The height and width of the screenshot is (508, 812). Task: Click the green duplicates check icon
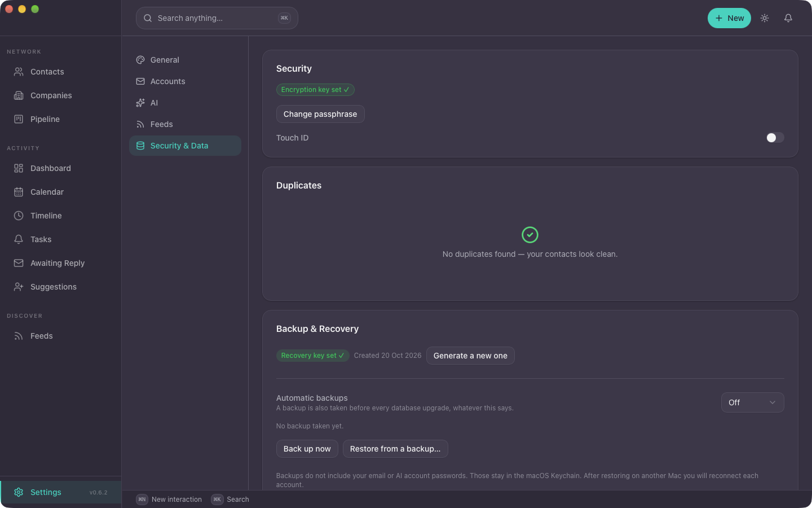pos(530,234)
